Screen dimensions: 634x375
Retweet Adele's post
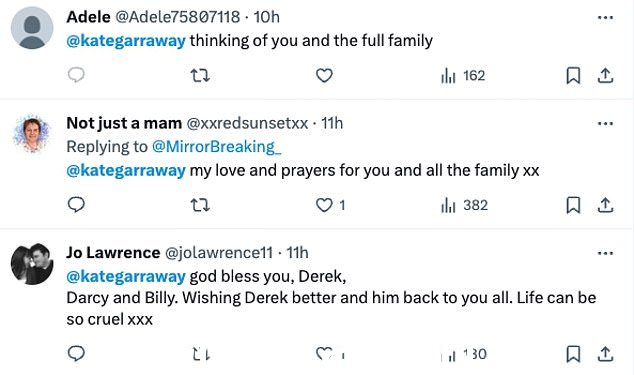200,76
